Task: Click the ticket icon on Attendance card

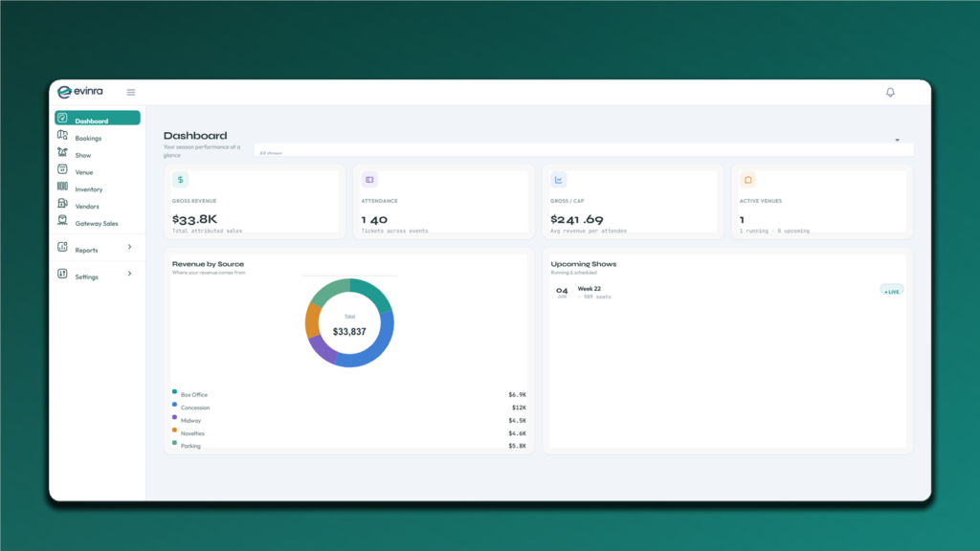Action: [369, 180]
